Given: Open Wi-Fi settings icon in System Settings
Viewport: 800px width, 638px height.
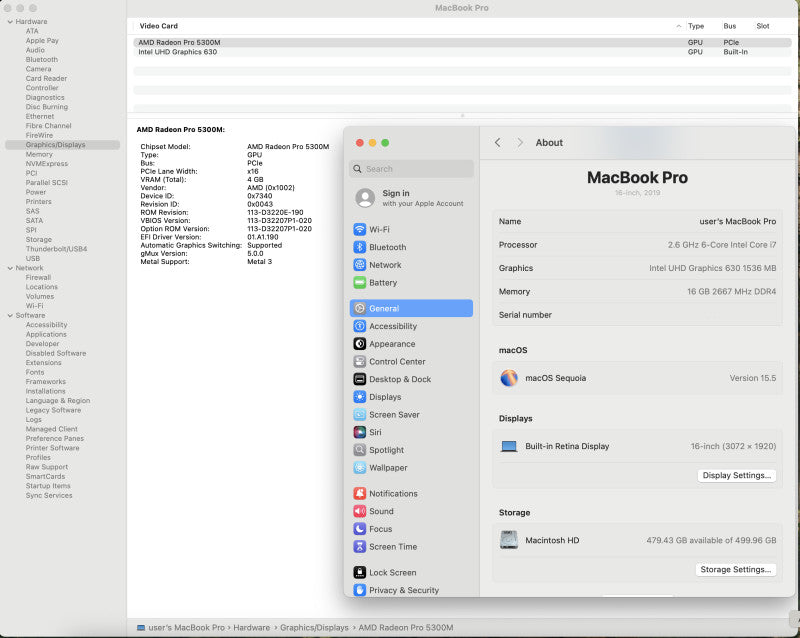Looking at the screenshot, I should pos(360,229).
